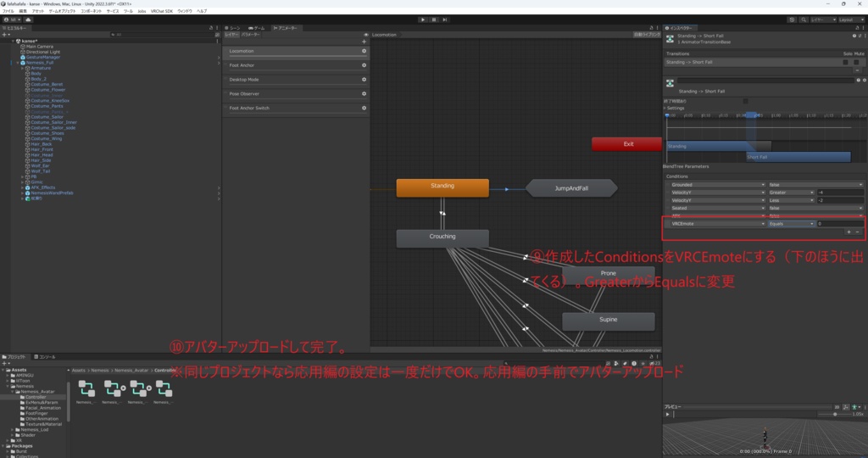This screenshot has width=868, height=458.
Task: Click the Hierarchy panel lock icon
Action: click(210, 28)
